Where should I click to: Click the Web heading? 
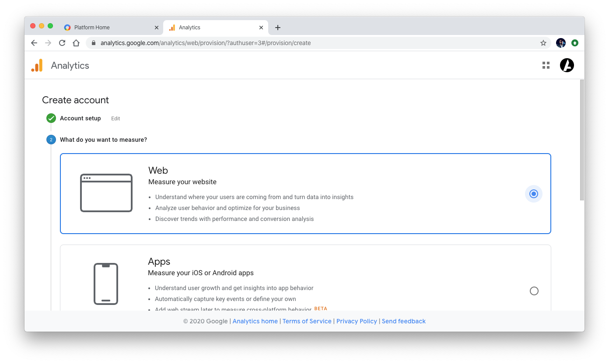click(158, 170)
